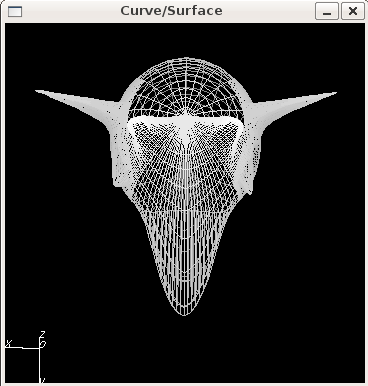This screenshot has width=368, height=386.
Task: Pick the tip of the right horn
Action: click(x=335, y=94)
